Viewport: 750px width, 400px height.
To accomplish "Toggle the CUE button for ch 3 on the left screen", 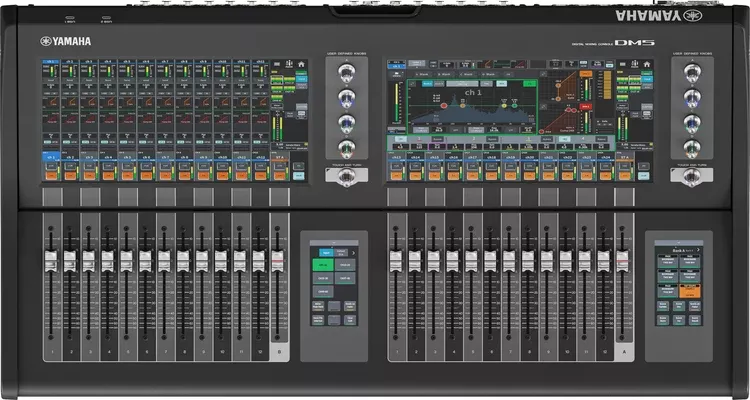I will coord(89,166).
